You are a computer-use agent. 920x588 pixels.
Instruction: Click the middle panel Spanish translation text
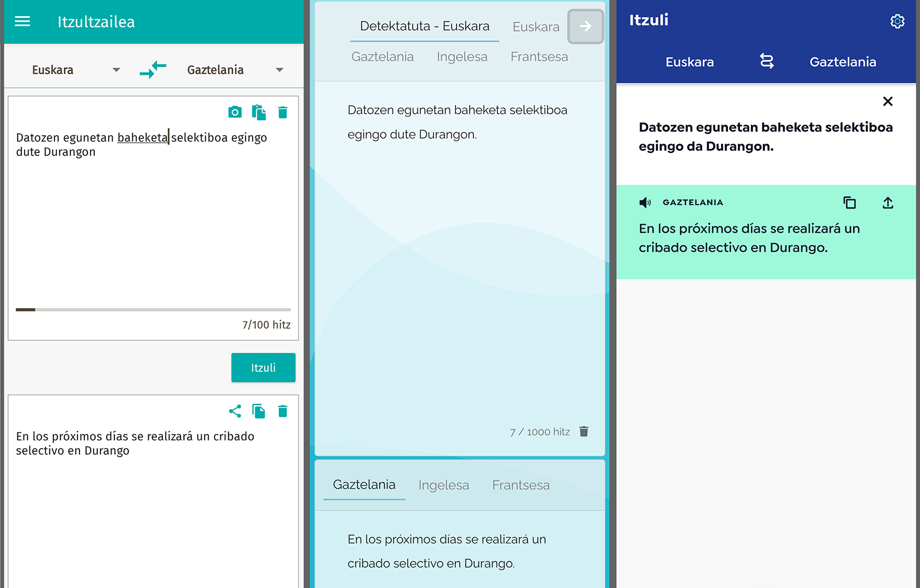[x=447, y=551]
